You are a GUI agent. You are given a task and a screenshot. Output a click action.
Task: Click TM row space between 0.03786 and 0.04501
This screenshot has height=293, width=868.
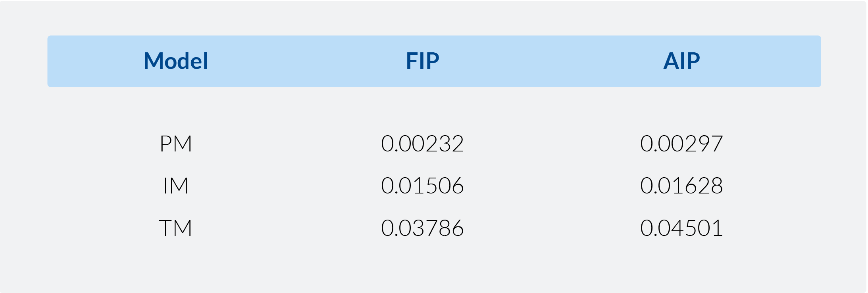click(552, 228)
